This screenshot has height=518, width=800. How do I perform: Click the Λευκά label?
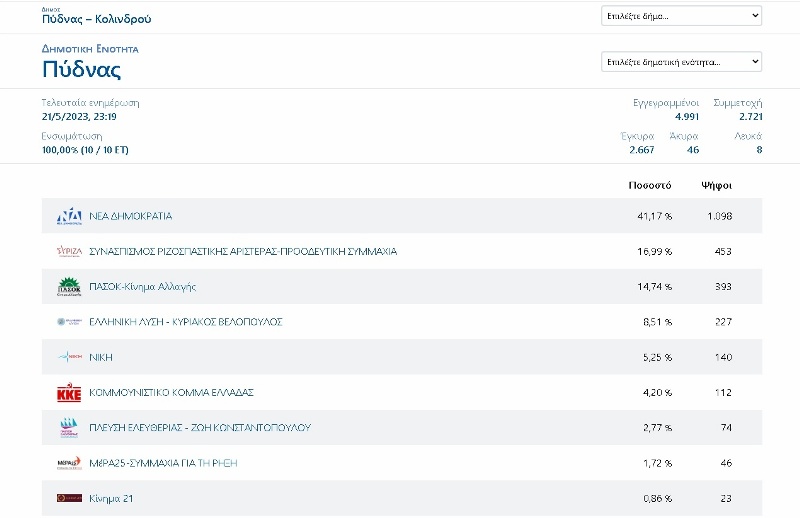pyautogui.click(x=748, y=136)
